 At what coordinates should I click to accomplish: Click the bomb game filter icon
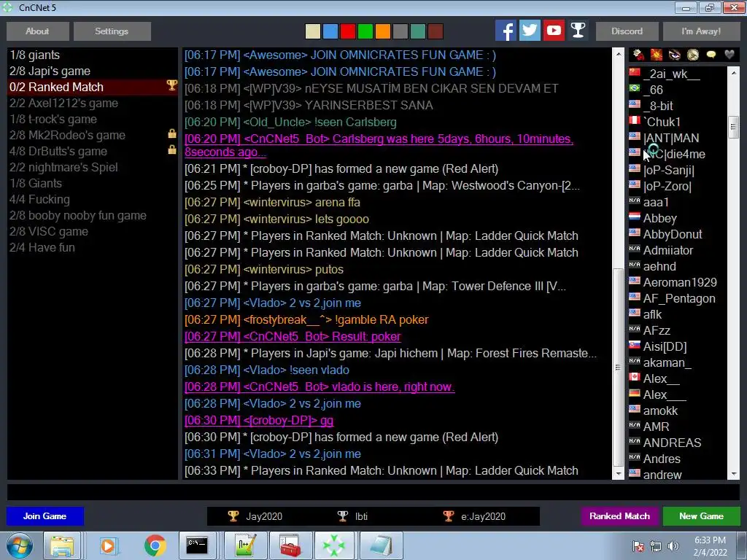(638, 55)
